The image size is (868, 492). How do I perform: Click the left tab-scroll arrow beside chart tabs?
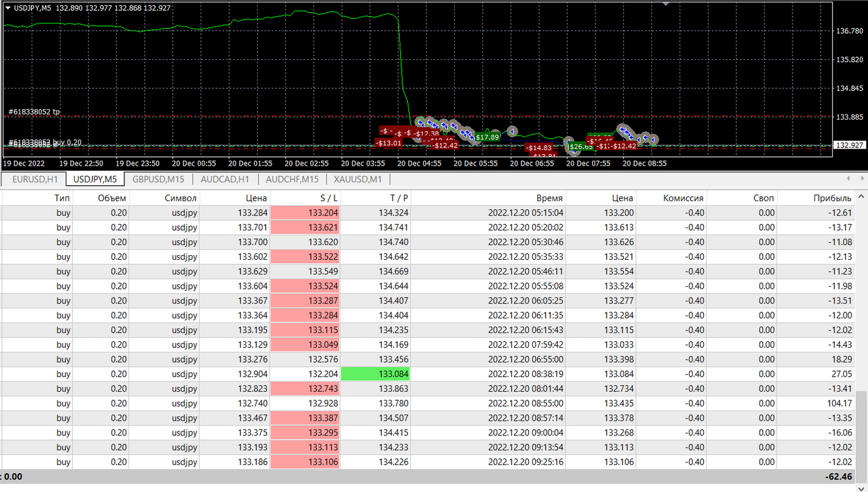click(848, 178)
